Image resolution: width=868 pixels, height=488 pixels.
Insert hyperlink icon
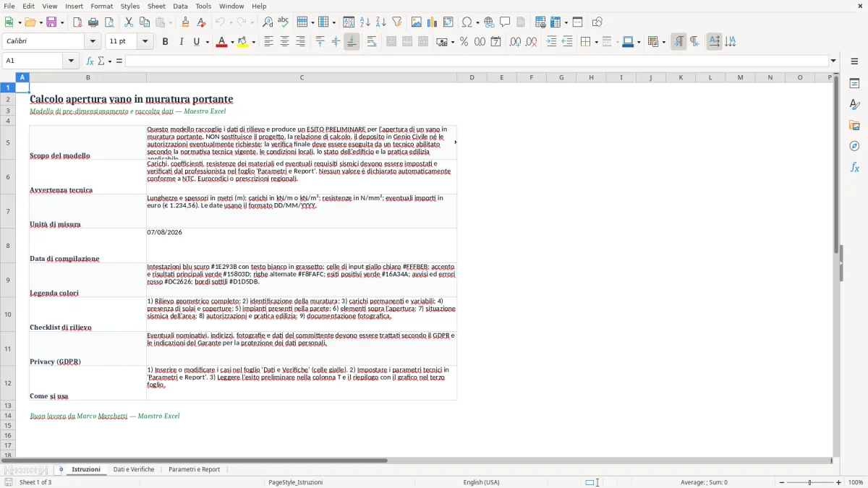point(489,22)
